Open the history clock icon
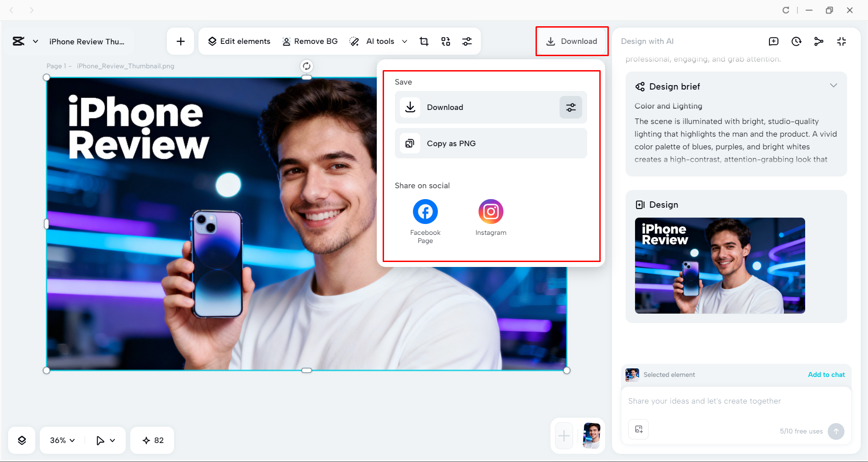 click(x=796, y=42)
